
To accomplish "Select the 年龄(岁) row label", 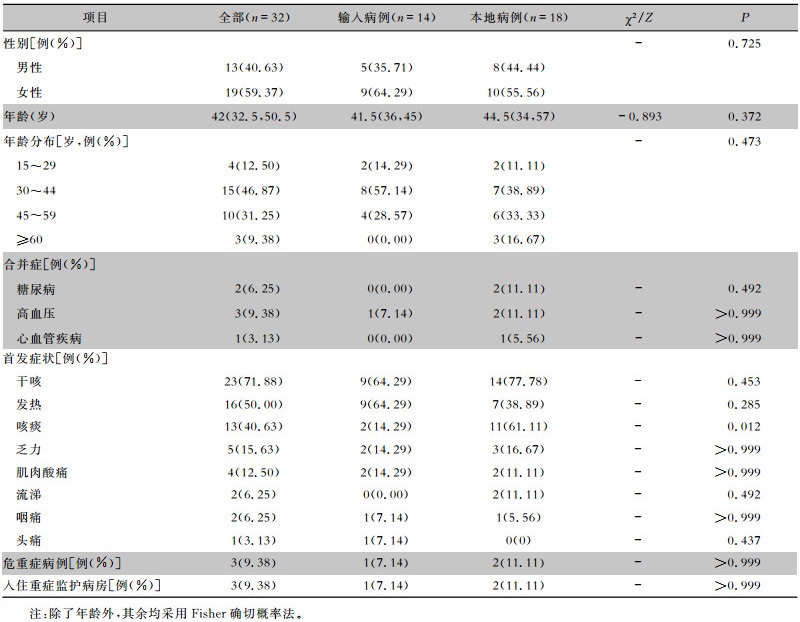I will point(29,116).
